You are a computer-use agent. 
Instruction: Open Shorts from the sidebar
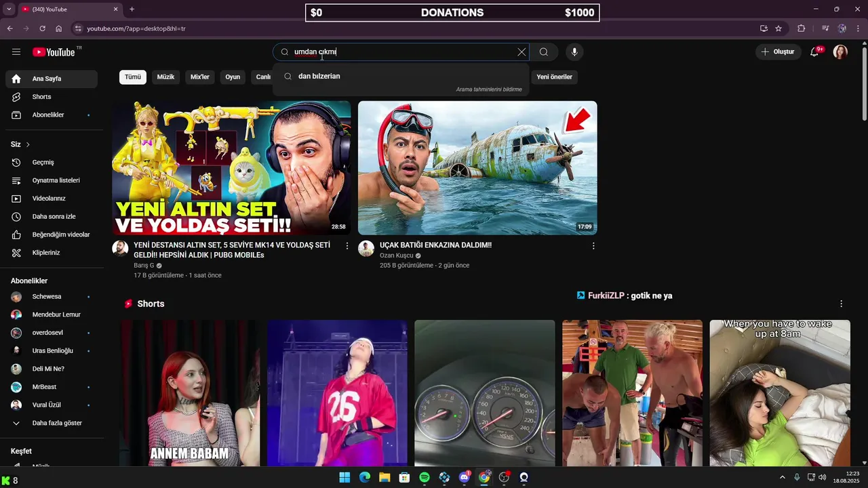click(52, 97)
